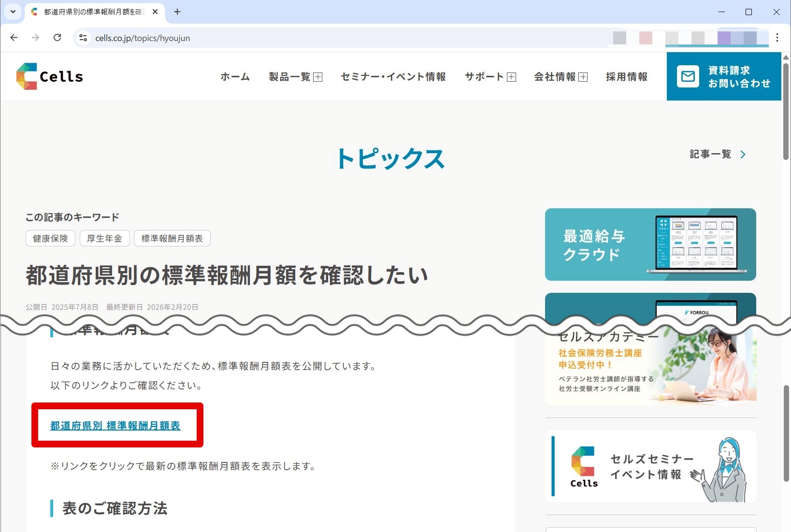
Task: Open a new browser tab with plus icon
Action: 177,12
